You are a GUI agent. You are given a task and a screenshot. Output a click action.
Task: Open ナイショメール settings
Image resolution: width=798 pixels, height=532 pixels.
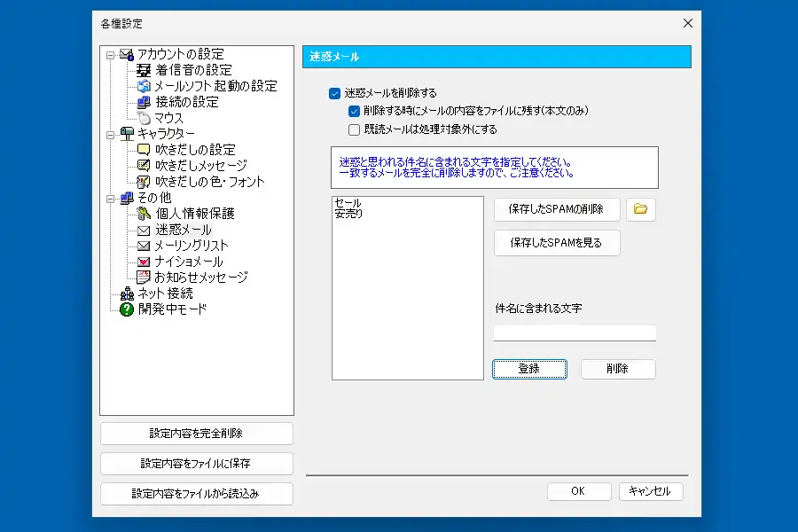coord(189,262)
